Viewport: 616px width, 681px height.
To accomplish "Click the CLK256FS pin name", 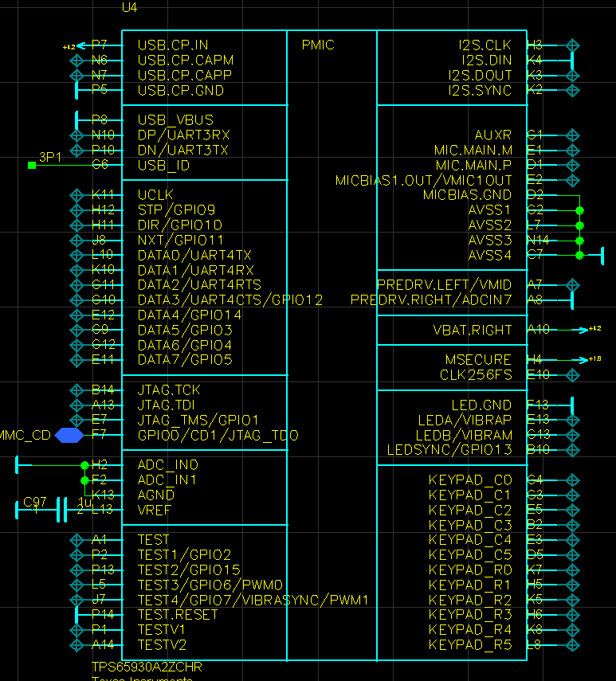I will [476, 375].
